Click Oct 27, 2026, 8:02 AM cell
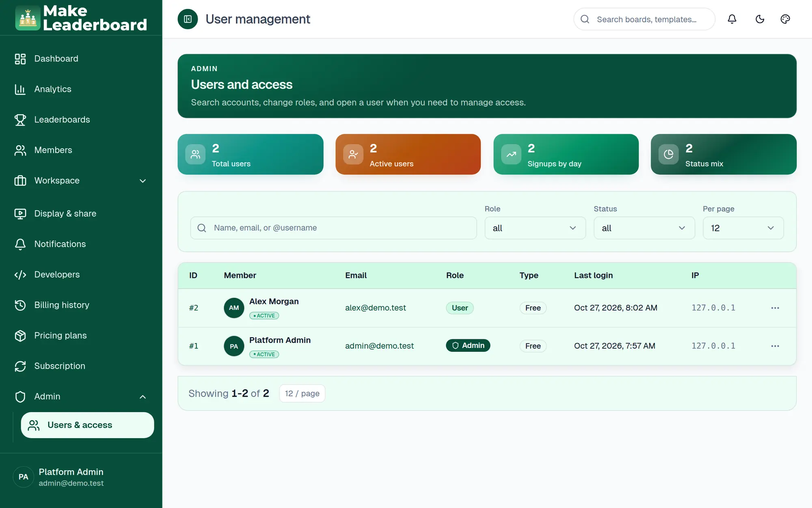The image size is (812, 508). [615, 308]
